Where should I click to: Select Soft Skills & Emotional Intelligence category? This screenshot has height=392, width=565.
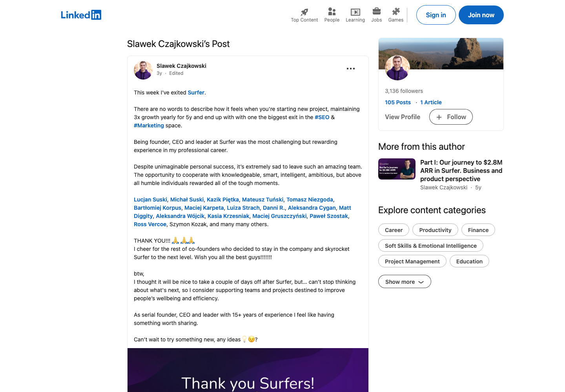point(431,246)
